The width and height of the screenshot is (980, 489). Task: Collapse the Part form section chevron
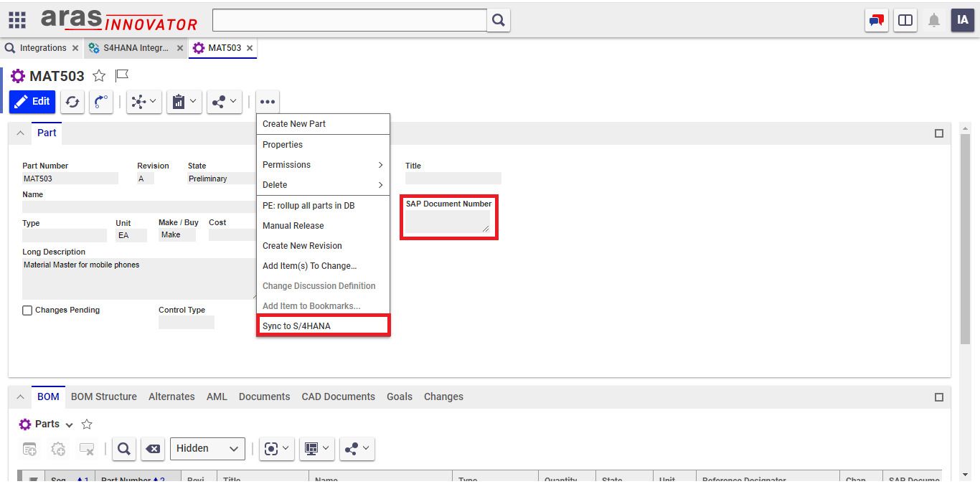[x=20, y=133]
